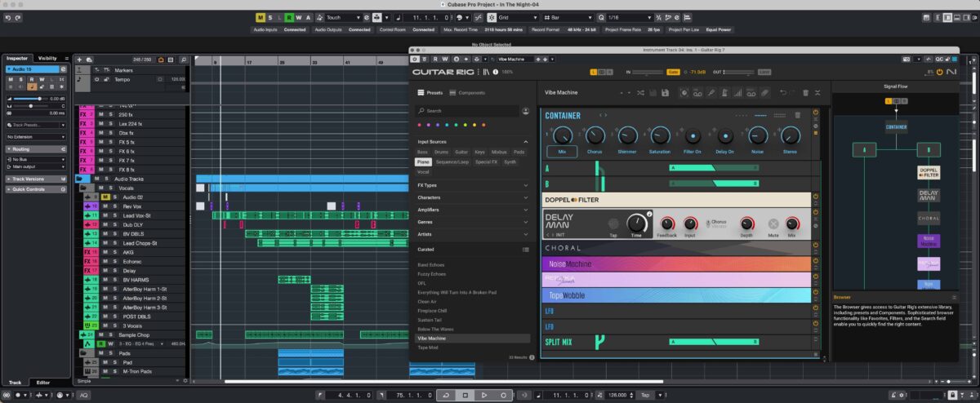
Task: Collapse the Audio Tracks folder
Action: (80, 179)
